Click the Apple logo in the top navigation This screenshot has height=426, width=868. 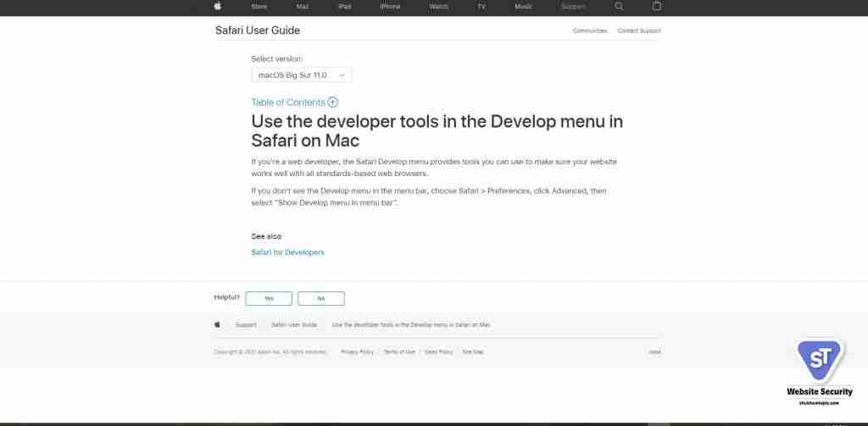(218, 6)
